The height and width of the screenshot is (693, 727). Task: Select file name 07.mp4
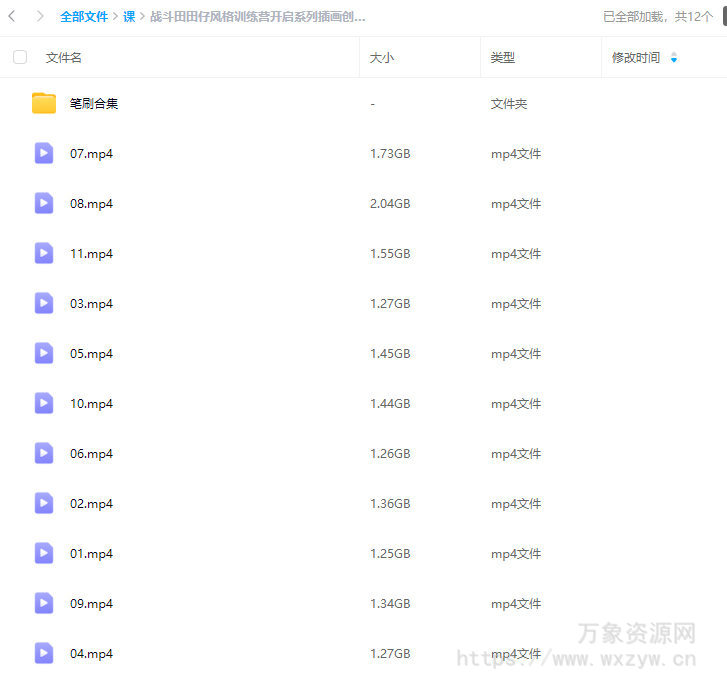(x=91, y=154)
